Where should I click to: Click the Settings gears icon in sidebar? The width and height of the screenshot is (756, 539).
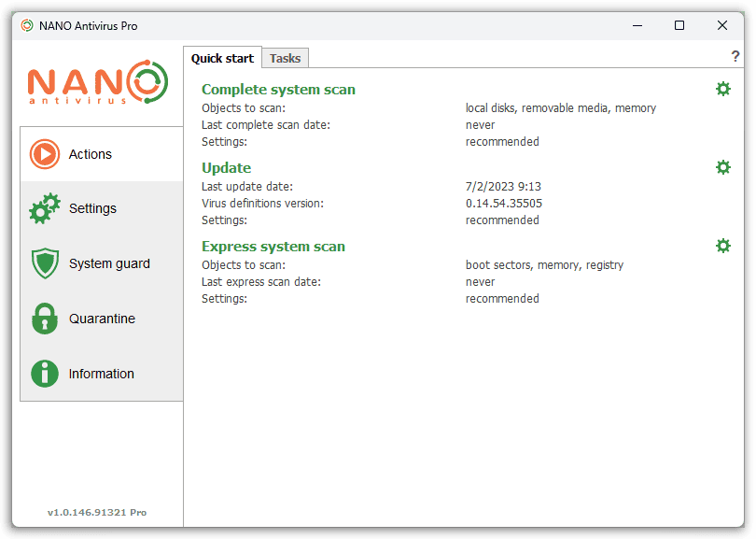(45, 208)
